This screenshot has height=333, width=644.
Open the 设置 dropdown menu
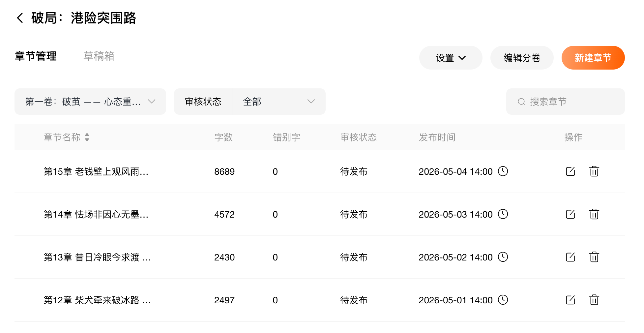click(450, 58)
